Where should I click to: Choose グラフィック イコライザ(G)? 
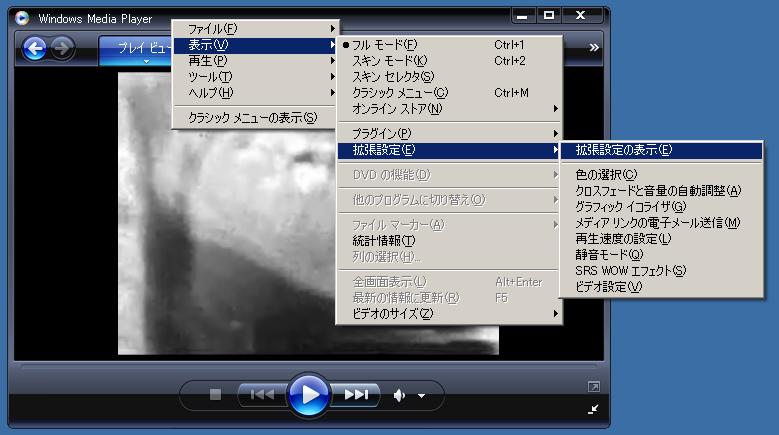(662, 207)
